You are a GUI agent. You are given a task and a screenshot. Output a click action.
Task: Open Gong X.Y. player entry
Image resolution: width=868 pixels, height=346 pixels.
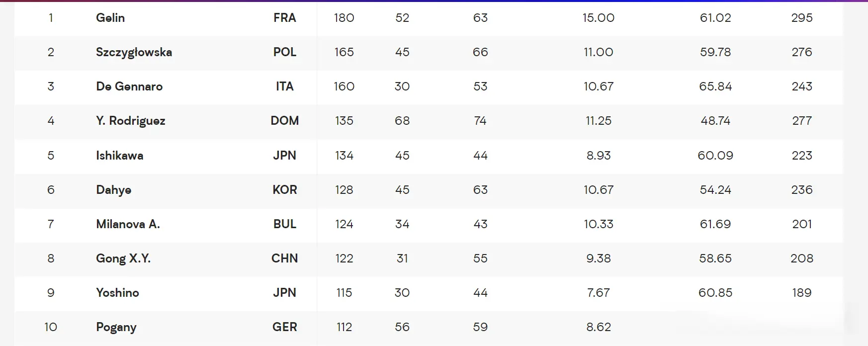point(123,259)
